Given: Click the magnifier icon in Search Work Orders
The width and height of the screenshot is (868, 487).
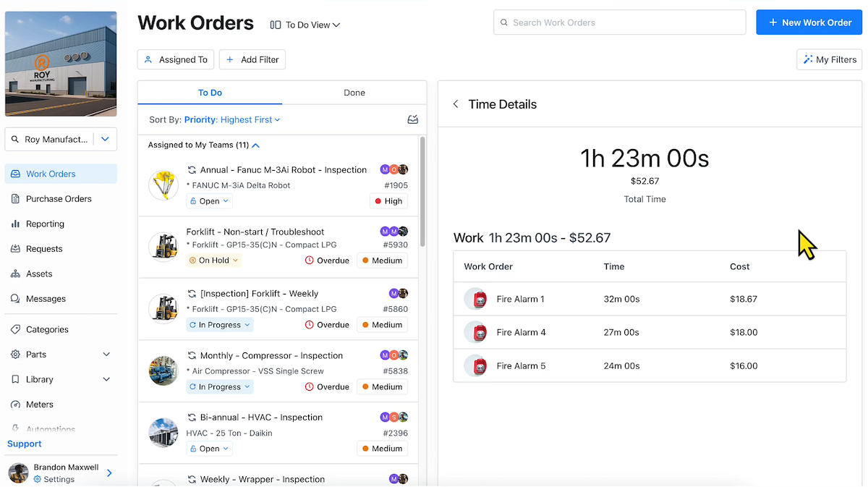Looking at the screenshot, I should click(503, 22).
